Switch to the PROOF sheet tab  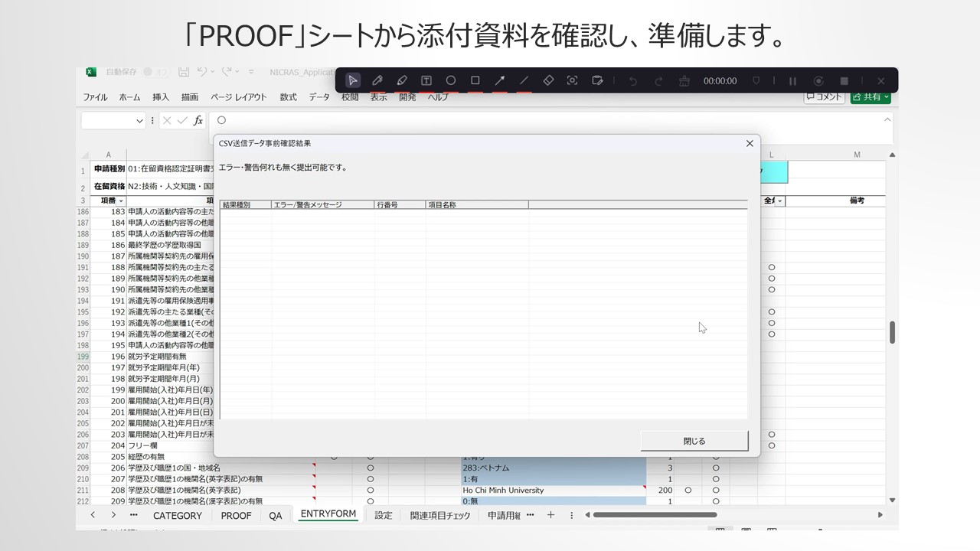click(x=236, y=515)
